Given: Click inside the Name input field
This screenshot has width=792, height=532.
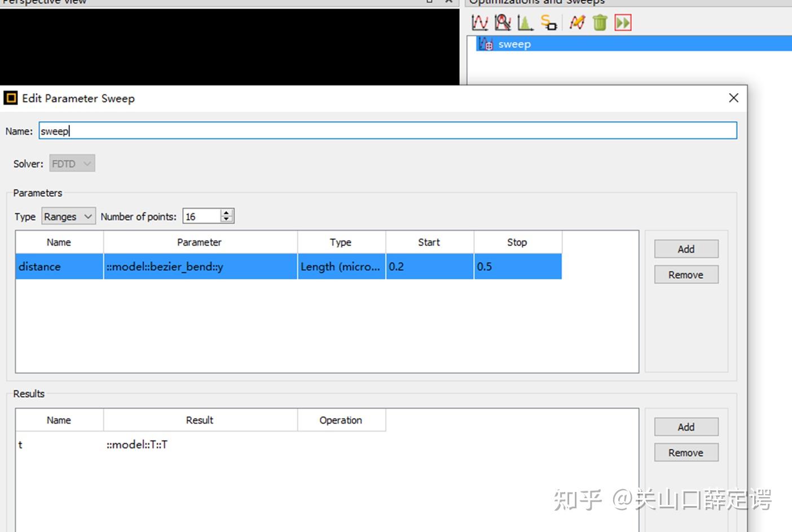Looking at the screenshot, I should click(x=226, y=130).
